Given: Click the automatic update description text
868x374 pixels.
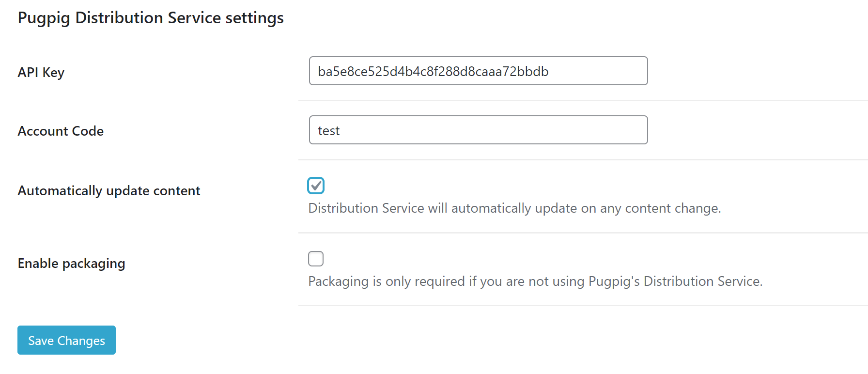Looking at the screenshot, I should pyautogui.click(x=514, y=208).
